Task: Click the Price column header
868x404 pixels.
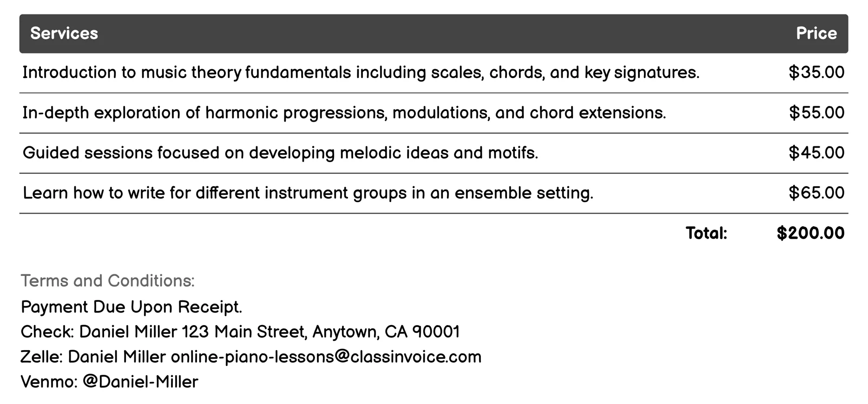Action: click(x=816, y=33)
